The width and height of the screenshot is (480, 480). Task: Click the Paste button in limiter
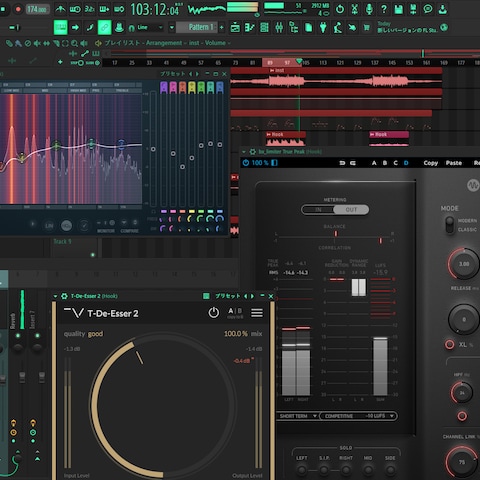click(454, 163)
